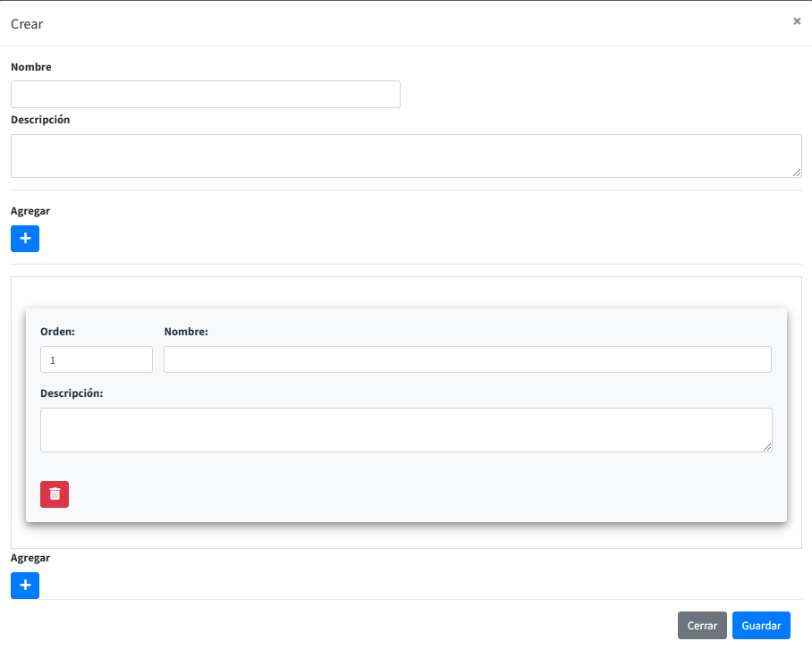812x658 pixels.
Task: Delete the item with the red trash icon
Action: pos(55,494)
